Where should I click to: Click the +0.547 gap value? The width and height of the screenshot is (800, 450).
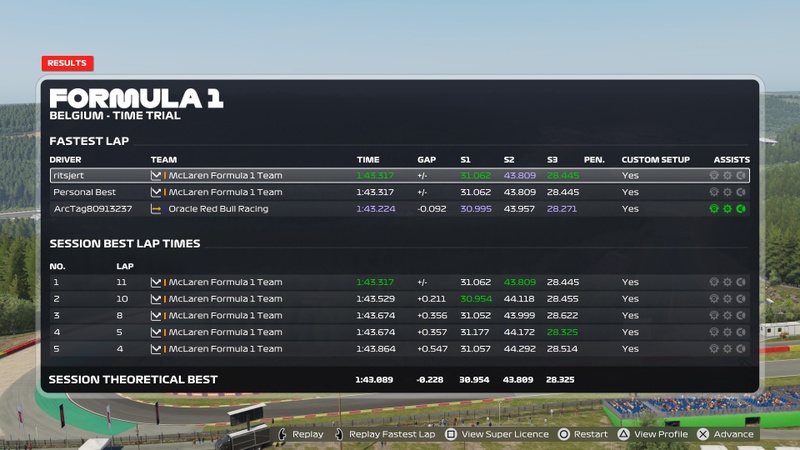[x=432, y=349]
